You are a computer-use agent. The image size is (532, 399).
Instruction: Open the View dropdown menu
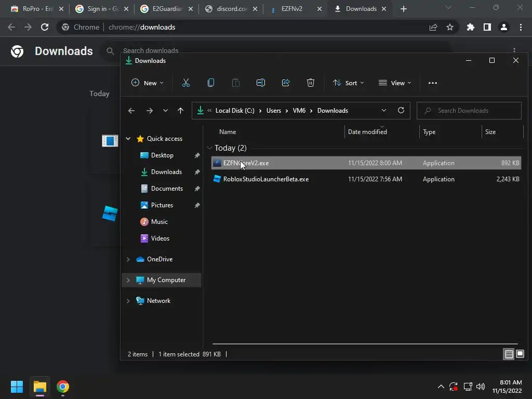(x=395, y=83)
